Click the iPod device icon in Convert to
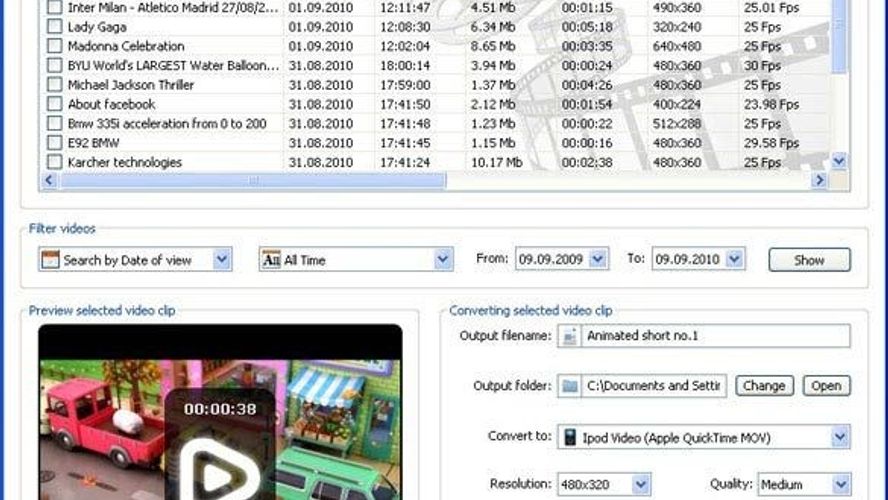Image resolution: width=888 pixels, height=500 pixels. pos(570,437)
